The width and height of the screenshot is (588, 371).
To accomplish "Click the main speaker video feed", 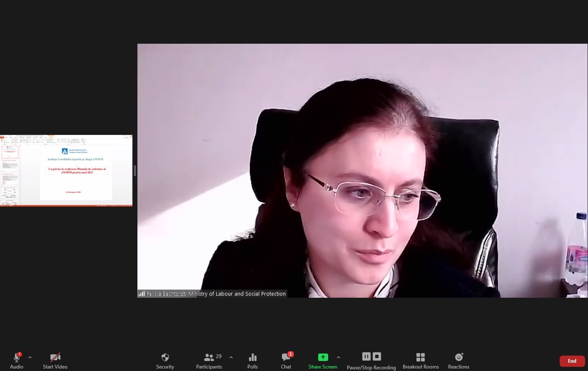I will coord(362,167).
